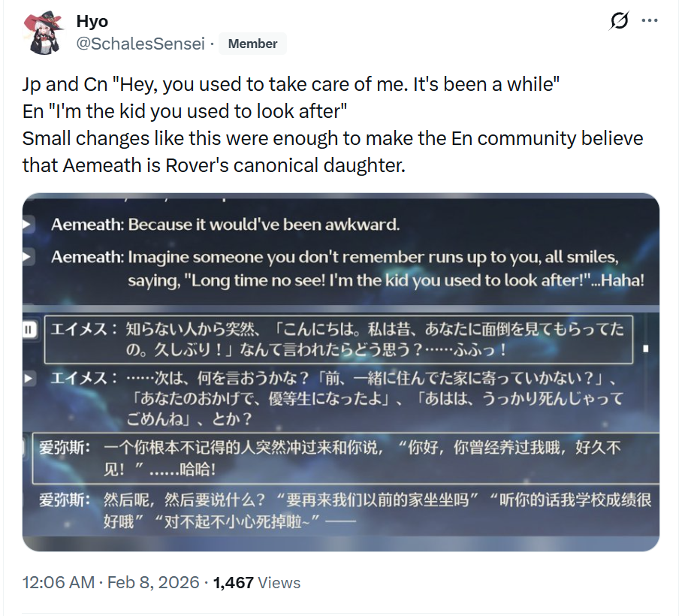
Task: Open the Grok slashed-circle icon
Action: 619,20
